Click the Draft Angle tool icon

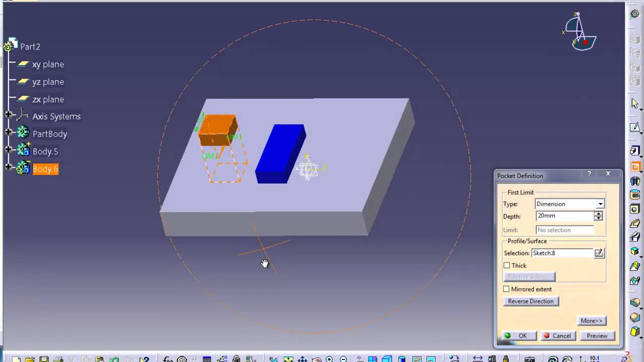[x=635, y=332]
